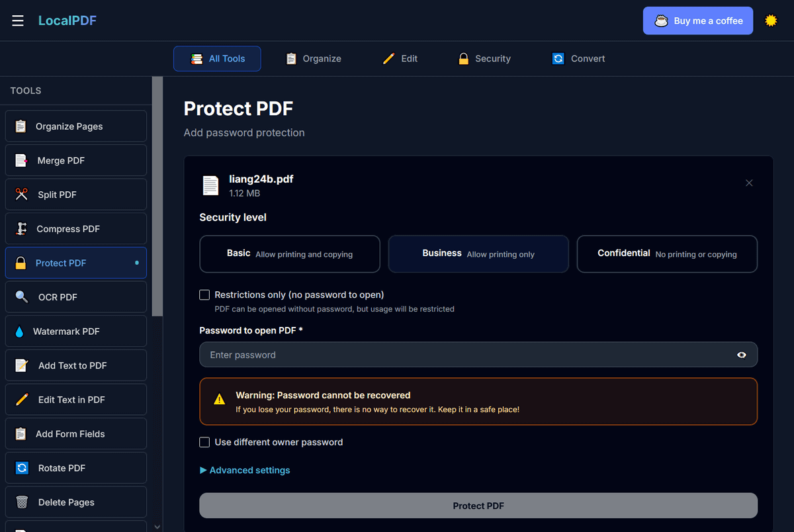794x532 pixels.
Task: Show password using the eye icon
Action: (742, 355)
